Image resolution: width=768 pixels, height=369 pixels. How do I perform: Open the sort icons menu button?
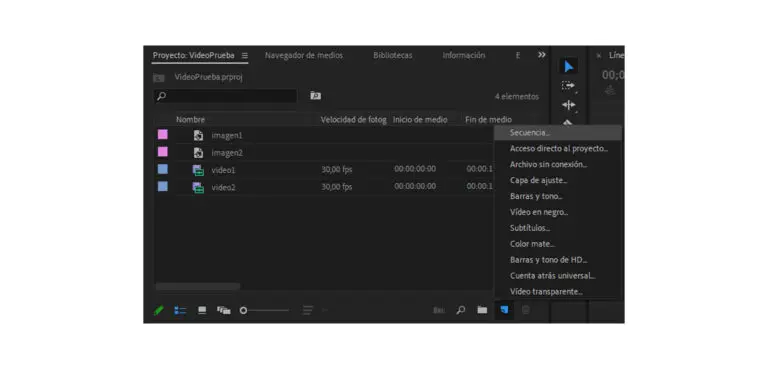(x=307, y=310)
